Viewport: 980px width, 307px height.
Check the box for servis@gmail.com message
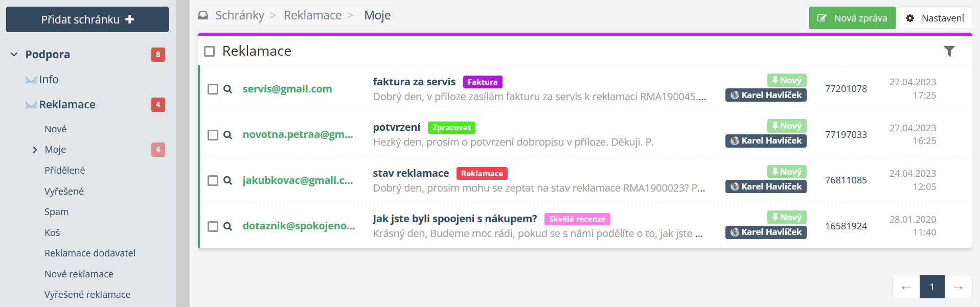tap(213, 89)
